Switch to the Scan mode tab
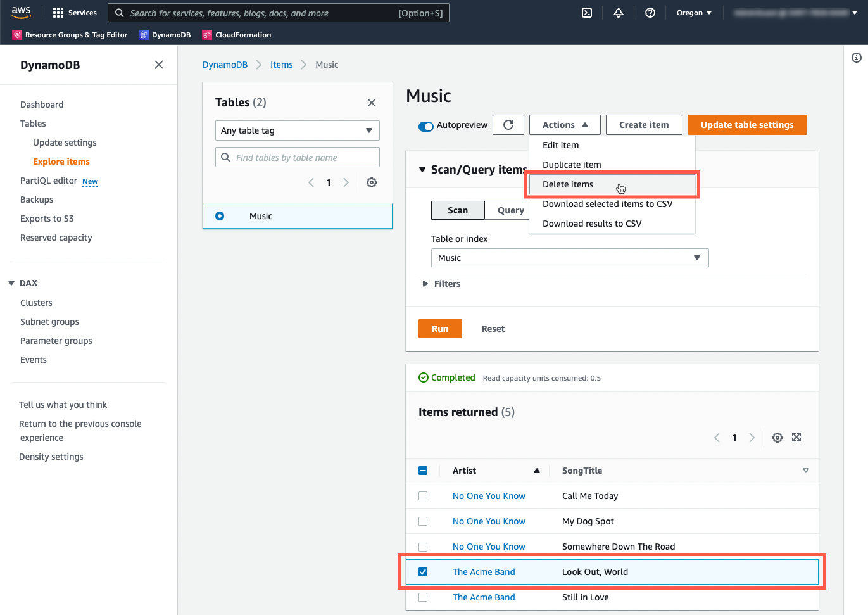This screenshot has height=615, width=868. point(458,210)
